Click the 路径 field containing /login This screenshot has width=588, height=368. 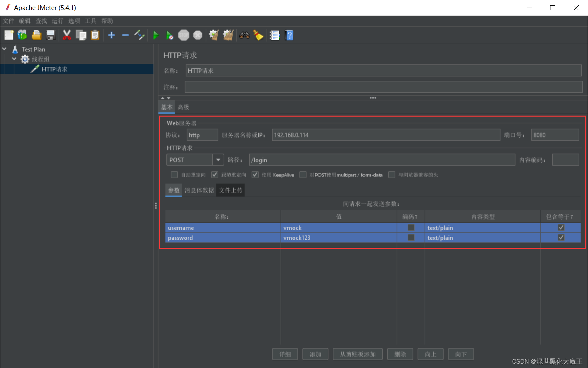pos(382,160)
